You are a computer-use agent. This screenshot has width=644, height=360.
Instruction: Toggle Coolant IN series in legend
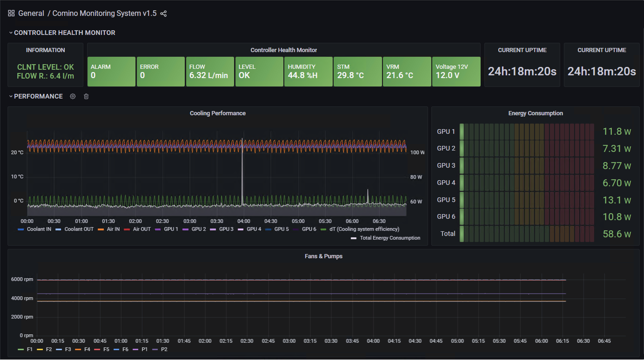(39, 229)
